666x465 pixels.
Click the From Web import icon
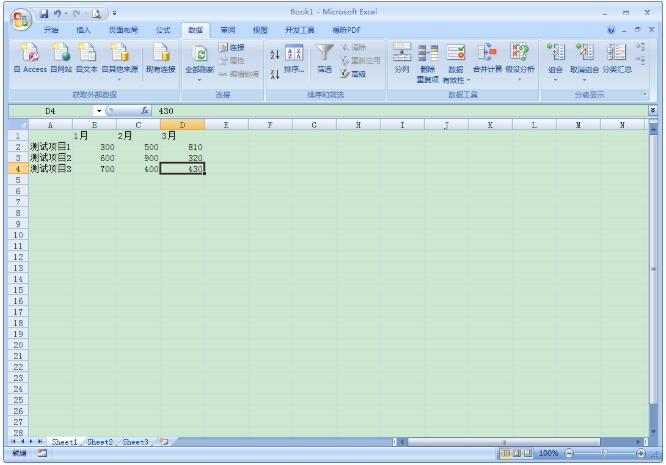[61, 53]
